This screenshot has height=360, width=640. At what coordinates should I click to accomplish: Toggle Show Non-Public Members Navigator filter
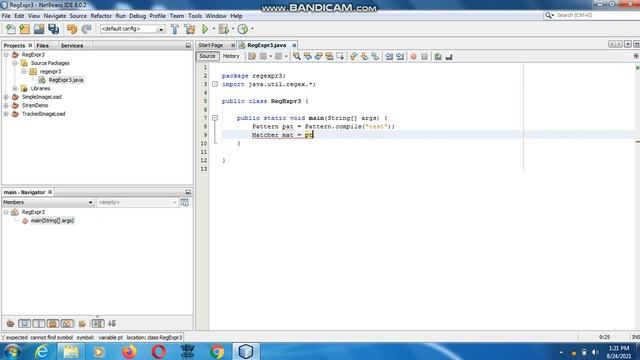tap(53, 324)
